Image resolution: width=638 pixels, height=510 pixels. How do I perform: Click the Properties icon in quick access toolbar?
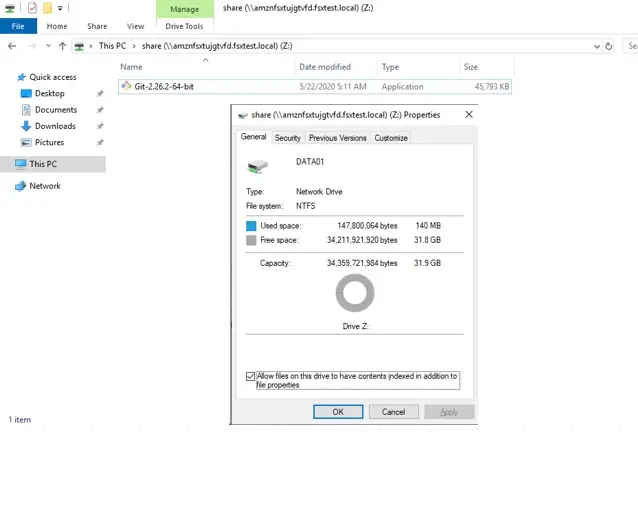(x=33, y=8)
